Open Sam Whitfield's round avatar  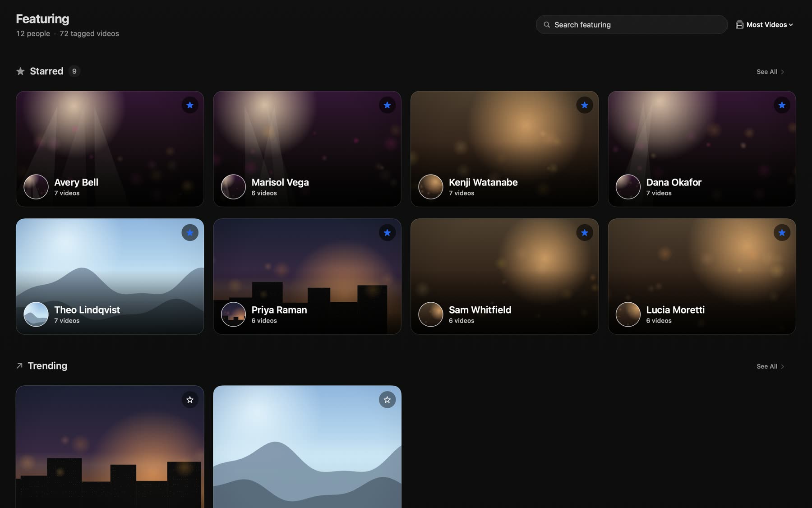pyautogui.click(x=431, y=314)
